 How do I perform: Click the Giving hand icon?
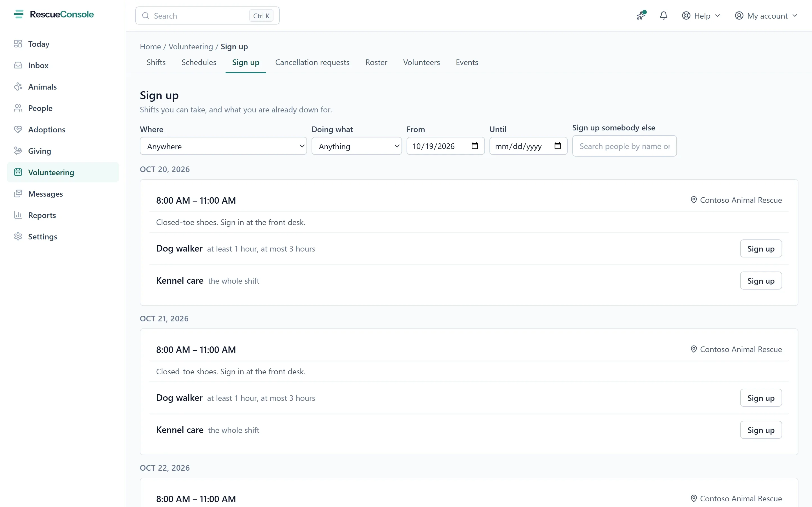[x=18, y=151]
